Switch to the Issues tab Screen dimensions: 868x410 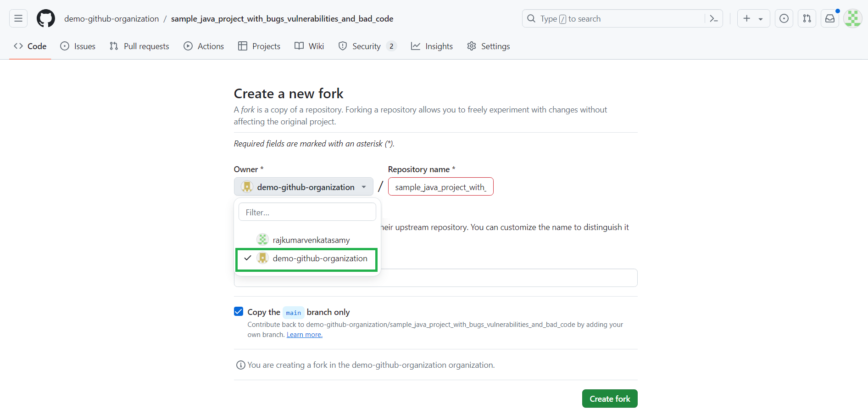point(78,46)
